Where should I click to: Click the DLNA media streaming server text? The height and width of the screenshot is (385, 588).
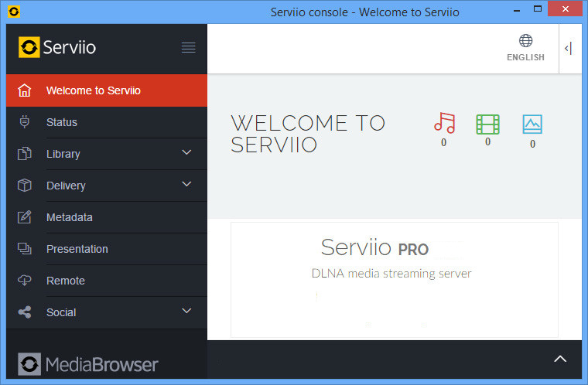point(391,274)
